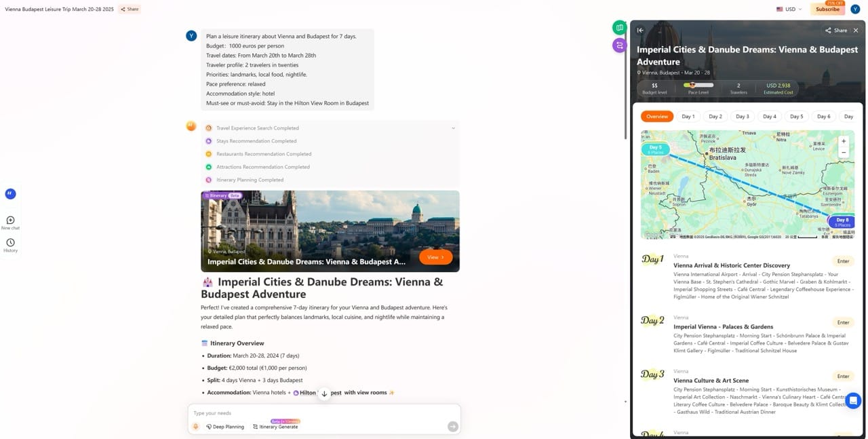Click the 'Type your needs' input field
The width and height of the screenshot is (868, 439).
tap(319, 413)
